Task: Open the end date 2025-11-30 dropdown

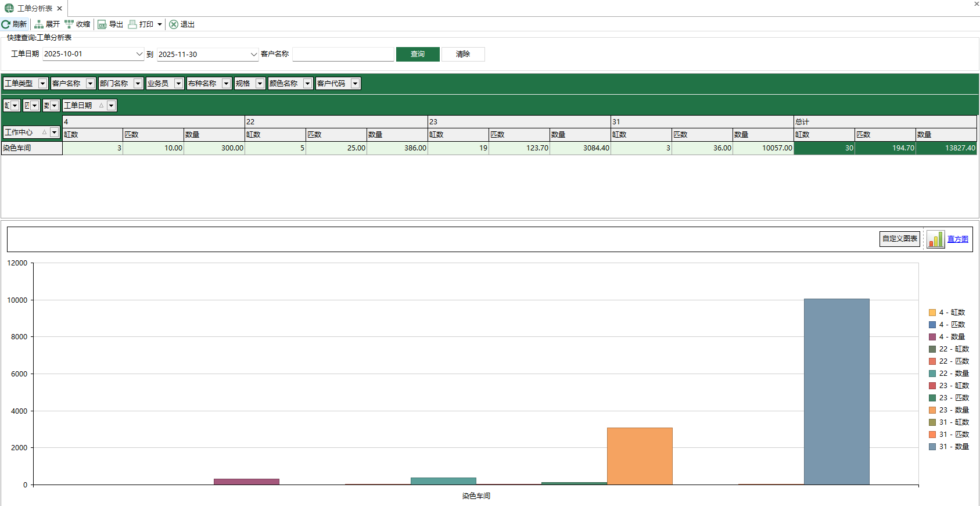Action: point(253,55)
